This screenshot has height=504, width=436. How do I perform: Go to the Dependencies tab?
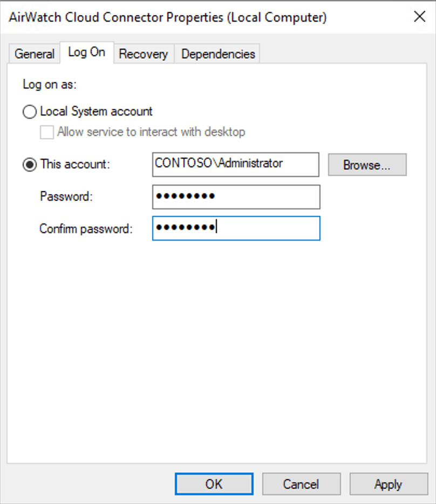(218, 54)
